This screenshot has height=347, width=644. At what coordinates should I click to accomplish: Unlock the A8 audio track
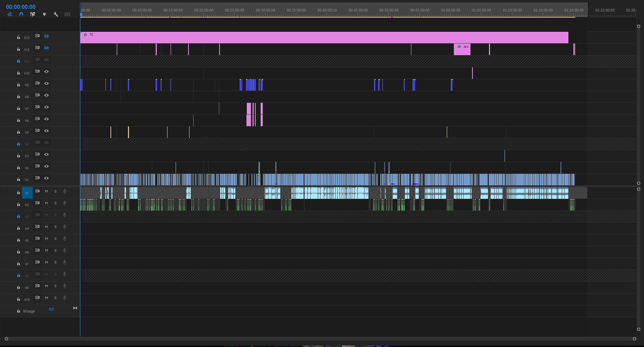(19, 276)
